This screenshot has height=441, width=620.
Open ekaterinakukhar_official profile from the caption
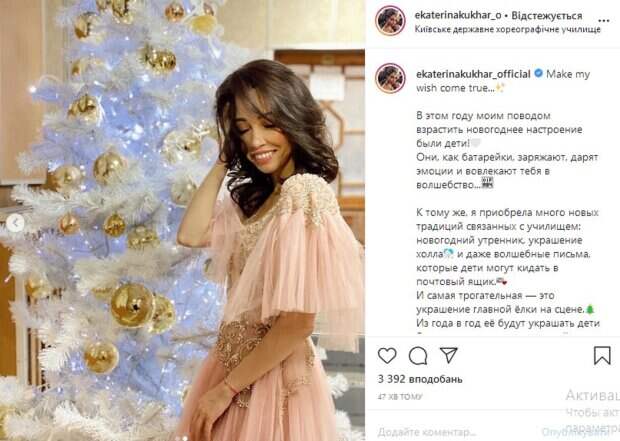[x=473, y=74]
